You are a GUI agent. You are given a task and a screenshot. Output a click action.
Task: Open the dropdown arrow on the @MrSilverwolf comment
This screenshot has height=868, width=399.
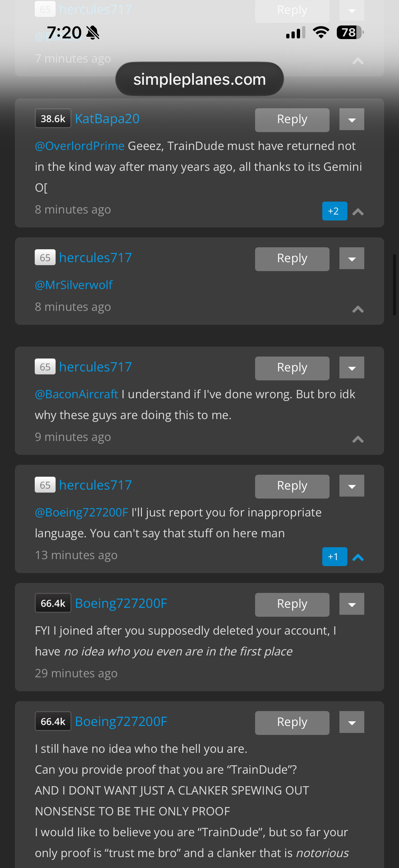pos(352,259)
